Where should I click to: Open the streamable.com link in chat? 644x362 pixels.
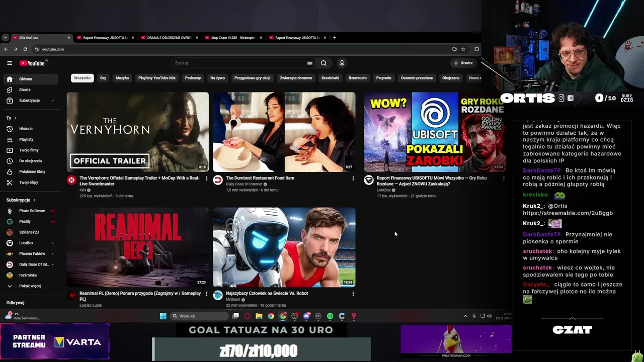568,213
